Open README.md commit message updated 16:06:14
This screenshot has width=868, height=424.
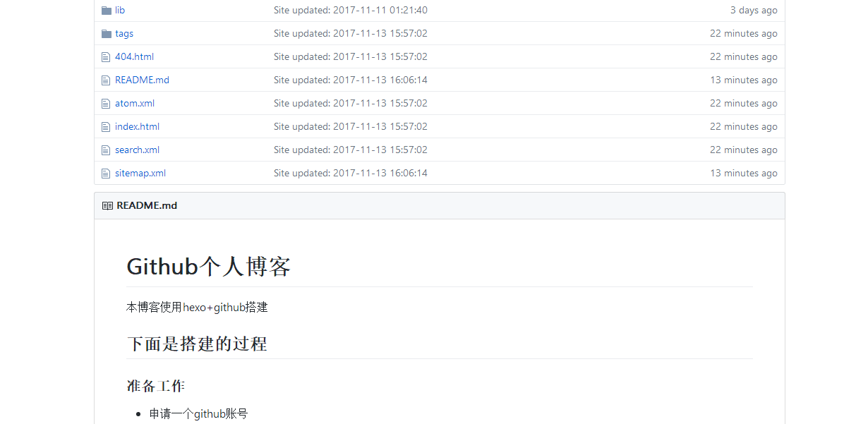[x=351, y=80]
